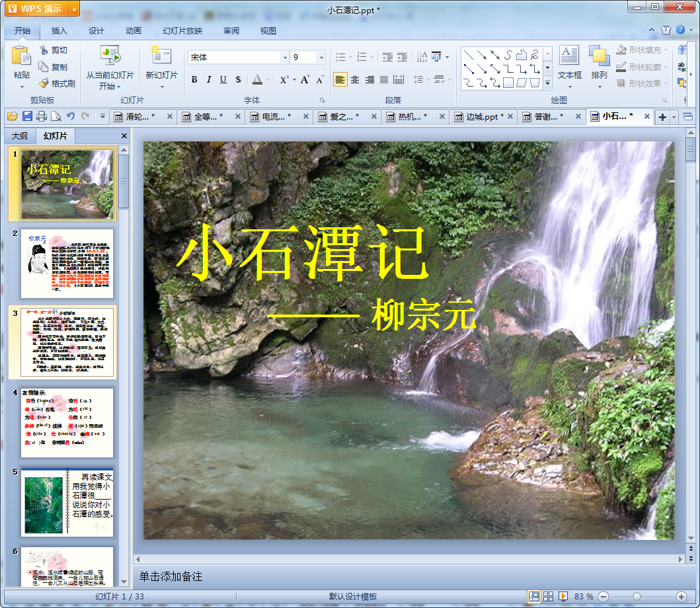
Task: Click the line spacing icon
Action: (x=418, y=80)
